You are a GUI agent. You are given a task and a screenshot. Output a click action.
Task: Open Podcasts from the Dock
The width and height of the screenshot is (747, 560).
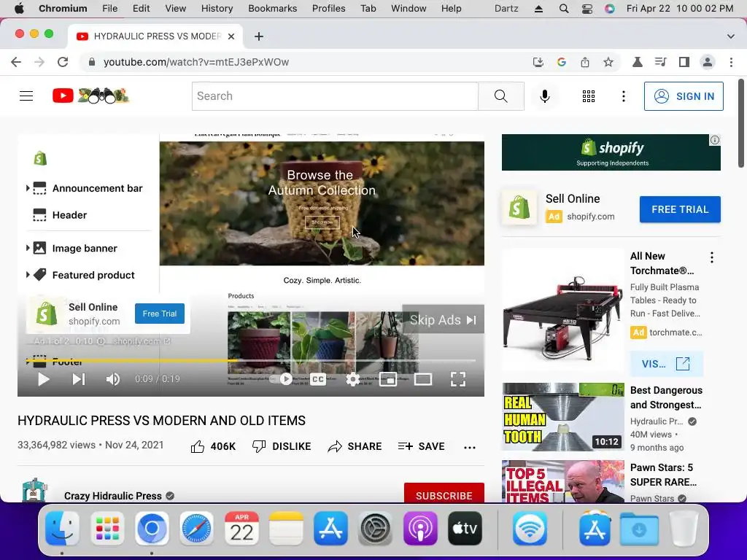[x=420, y=529]
